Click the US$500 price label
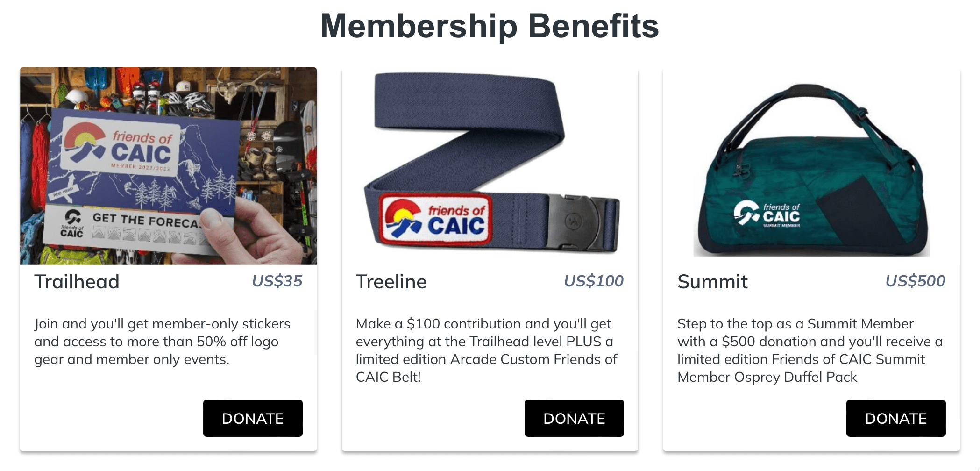The image size is (980, 471). click(x=915, y=281)
